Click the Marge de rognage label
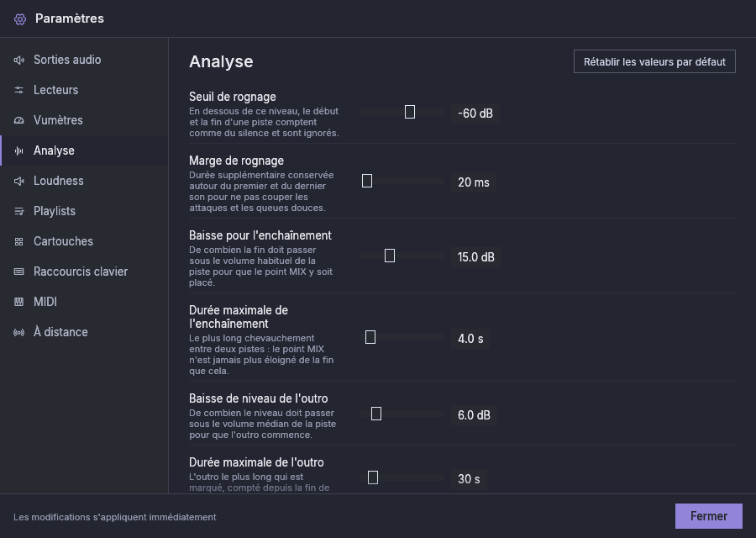Image resolution: width=756 pixels, height=538 pixels. 236,161
